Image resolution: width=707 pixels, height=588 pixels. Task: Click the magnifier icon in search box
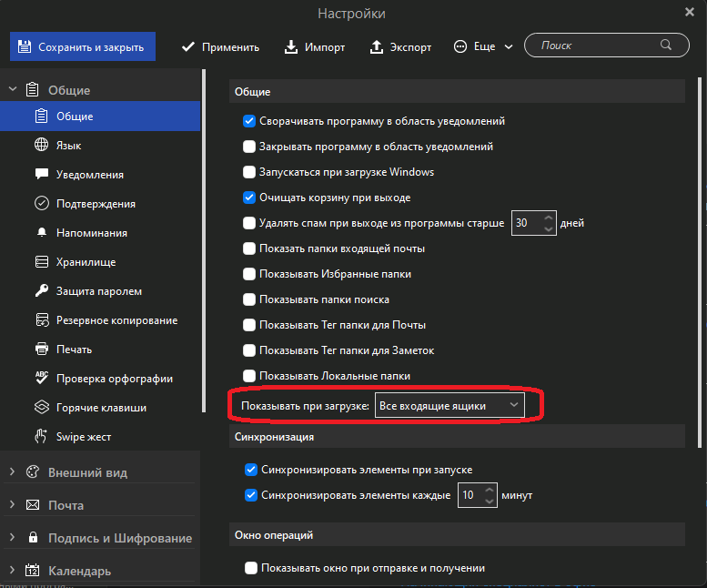(666, 45)
